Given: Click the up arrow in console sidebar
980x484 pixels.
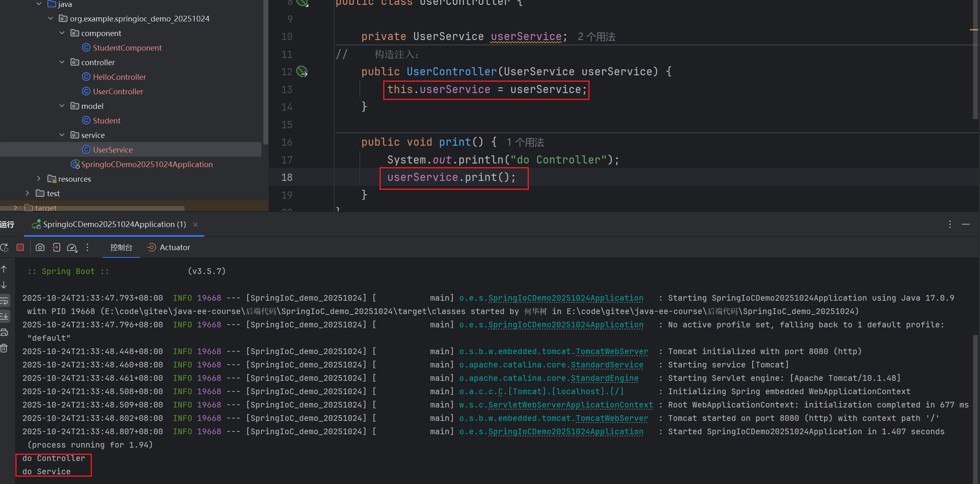Looking at the screenshot, I should pyautogui.click(x=4, y=269).
